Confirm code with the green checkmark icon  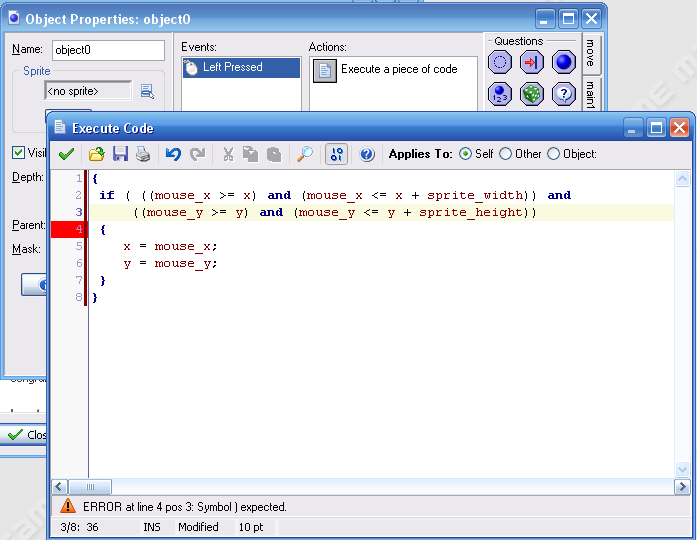[66, 154]
